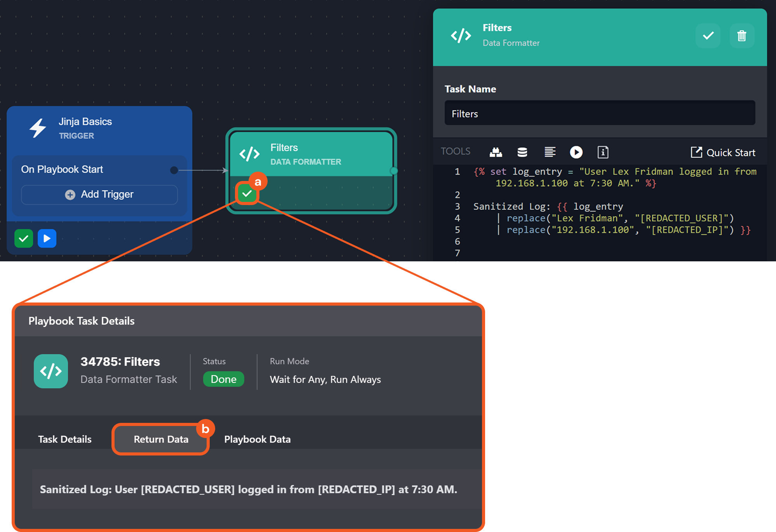This screenshot has width=776, height=532.
Task: Click the Done status badge
Action: click(223, 379)
